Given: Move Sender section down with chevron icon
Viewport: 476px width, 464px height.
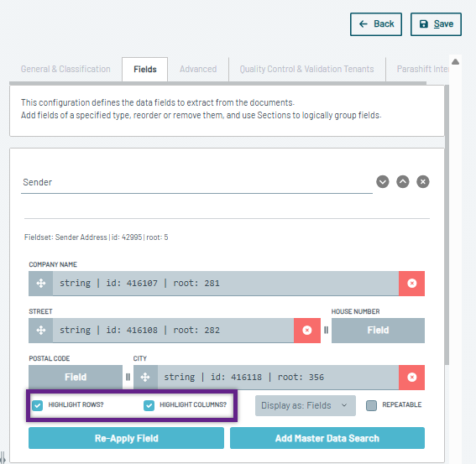Looking at the screenshot, I should tap(383, 182).
